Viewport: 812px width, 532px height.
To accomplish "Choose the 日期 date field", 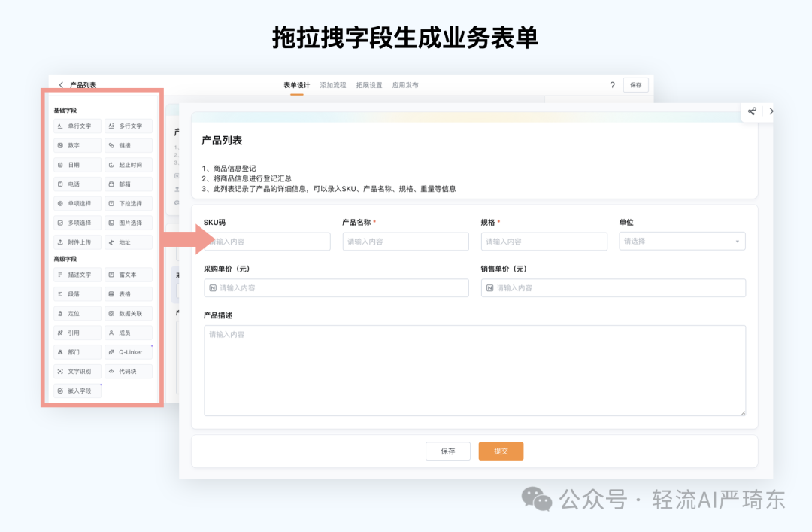I will click(77, 165).
